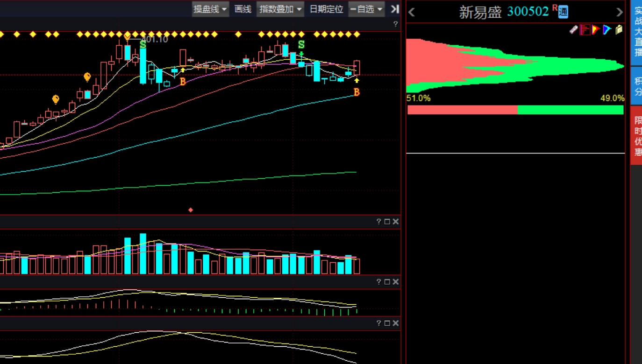This screenshot has width=642, height=364.
Task: Expand the 指数叠加 dropdown
Action: coord(280,9)
